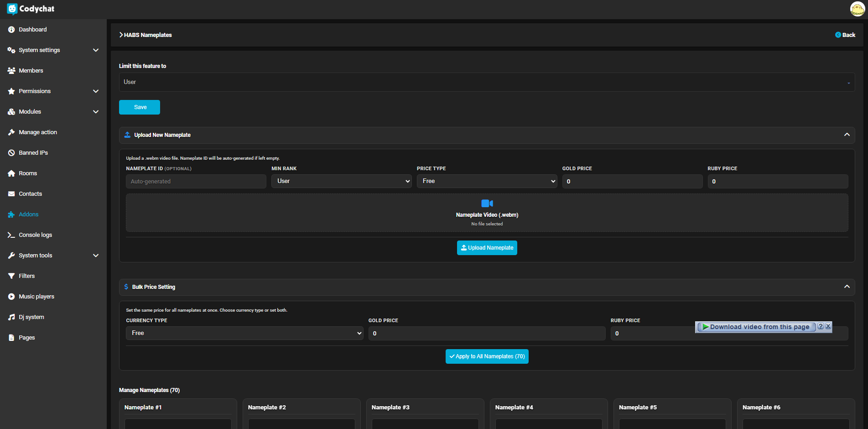Click the Save button
This screenshot has width=868, height=429.
pos(140,107)
